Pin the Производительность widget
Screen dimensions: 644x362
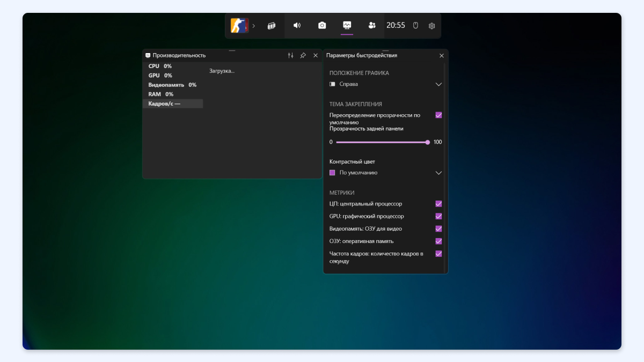(303, 55)
